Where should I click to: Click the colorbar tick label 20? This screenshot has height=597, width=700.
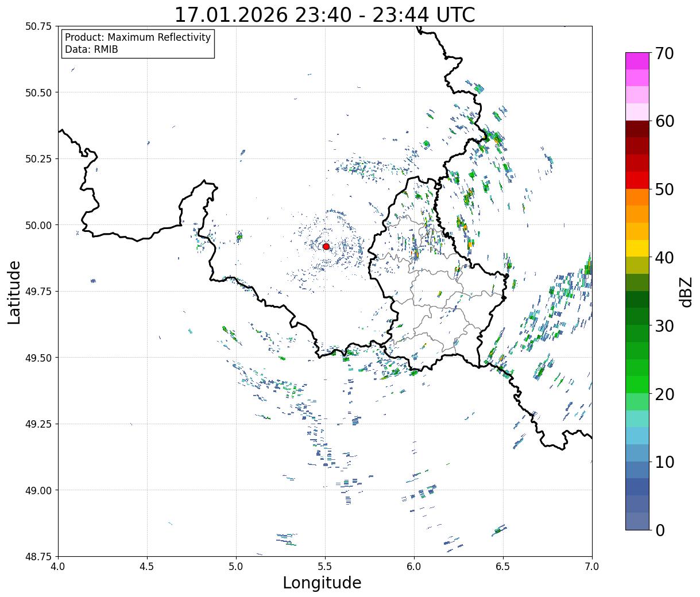(x=664, y=394)
